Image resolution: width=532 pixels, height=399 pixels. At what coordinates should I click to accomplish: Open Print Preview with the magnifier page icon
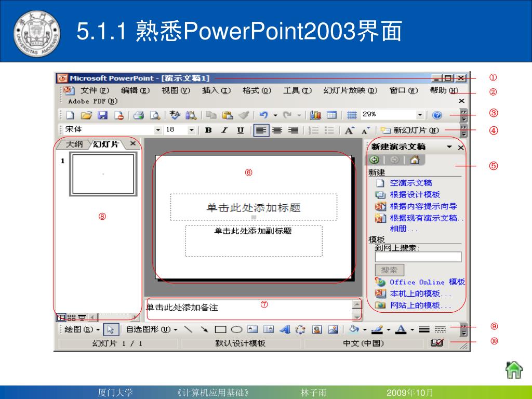155,115
